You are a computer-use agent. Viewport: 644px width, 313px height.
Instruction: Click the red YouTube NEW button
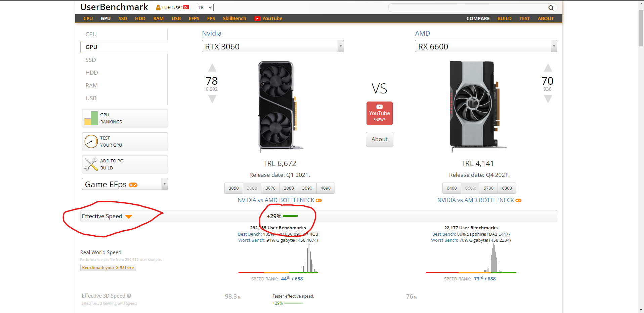pos(380,113)
